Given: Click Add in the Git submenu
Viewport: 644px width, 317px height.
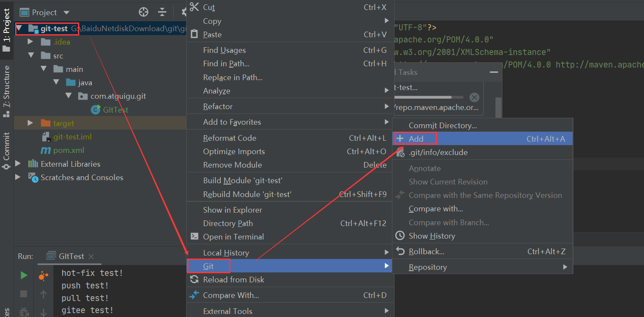Looking at the screenshot, I should [x=482, y=139].
